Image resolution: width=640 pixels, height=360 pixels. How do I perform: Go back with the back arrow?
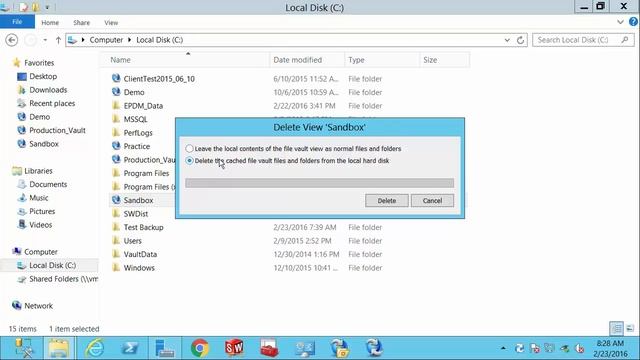point(12,40)
